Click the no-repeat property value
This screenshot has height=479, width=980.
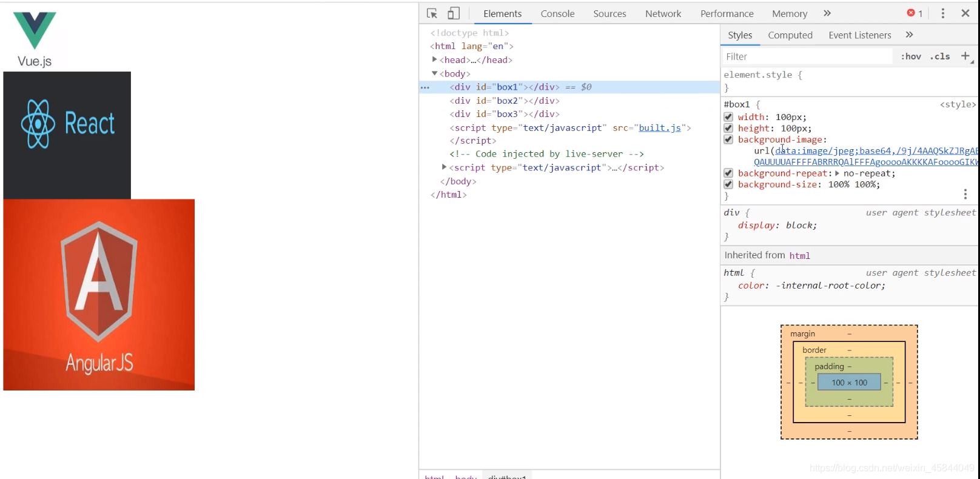coord(868,173)
